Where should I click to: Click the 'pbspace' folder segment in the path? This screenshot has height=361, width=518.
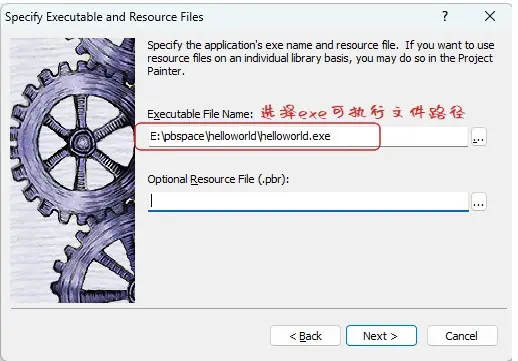tap(184, 136)
